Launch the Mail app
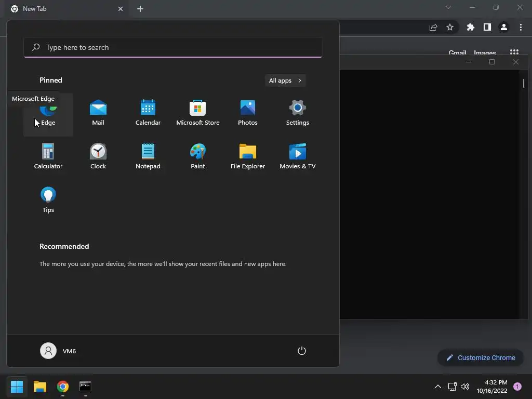 coord(98,113)
